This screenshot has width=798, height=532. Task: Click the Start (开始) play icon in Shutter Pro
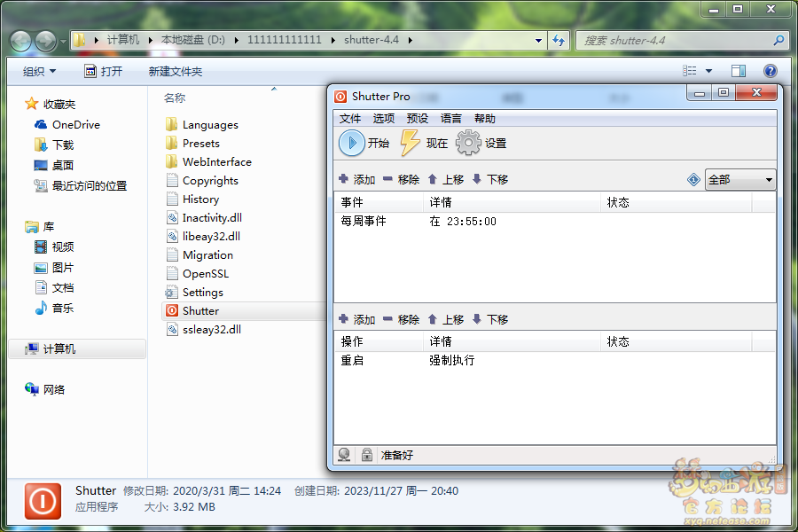(x=352, y=143)
